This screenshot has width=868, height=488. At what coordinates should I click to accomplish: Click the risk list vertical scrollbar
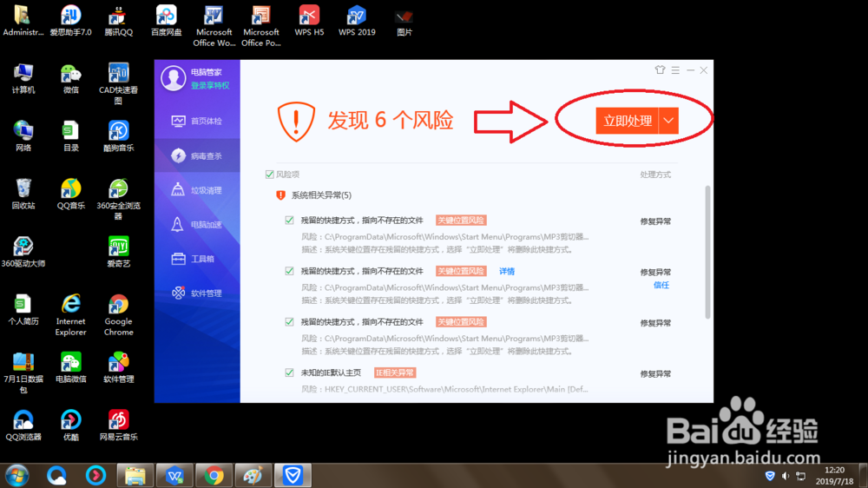coord(707,252)
